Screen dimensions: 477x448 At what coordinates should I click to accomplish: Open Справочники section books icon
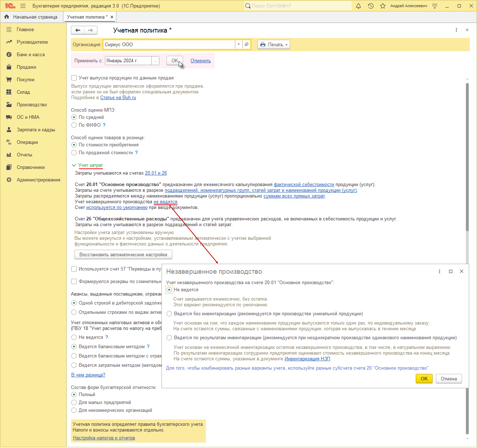[x=9, y=167]
